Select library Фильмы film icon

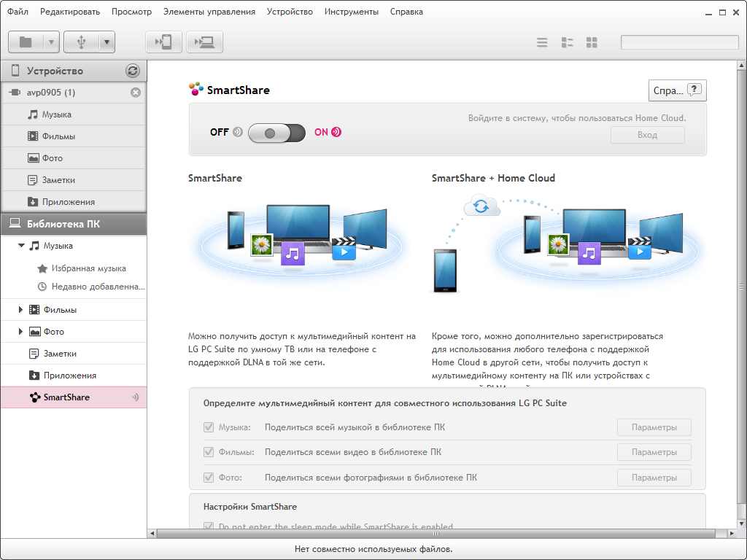pyautogui.click(x=34, y=309)
